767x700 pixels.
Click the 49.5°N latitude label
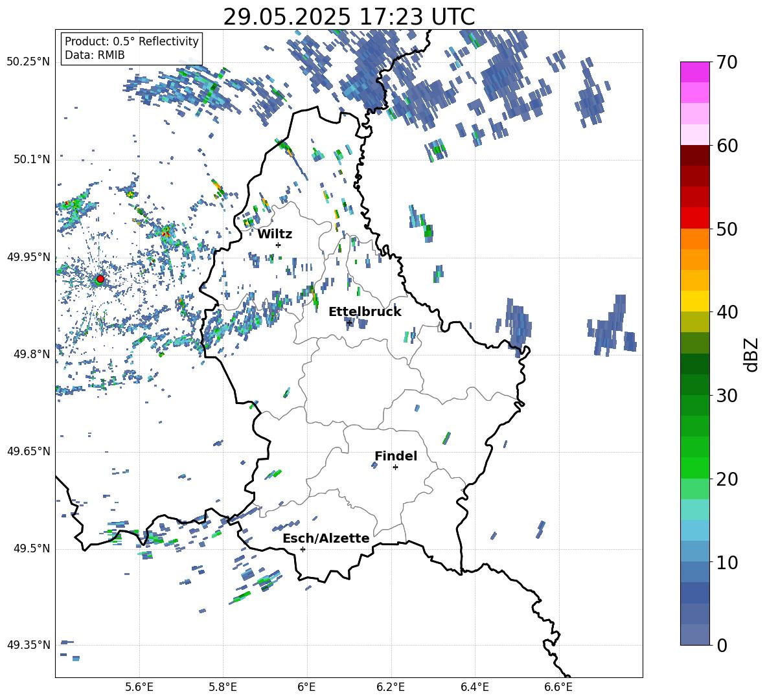click(x=31, y=548)
